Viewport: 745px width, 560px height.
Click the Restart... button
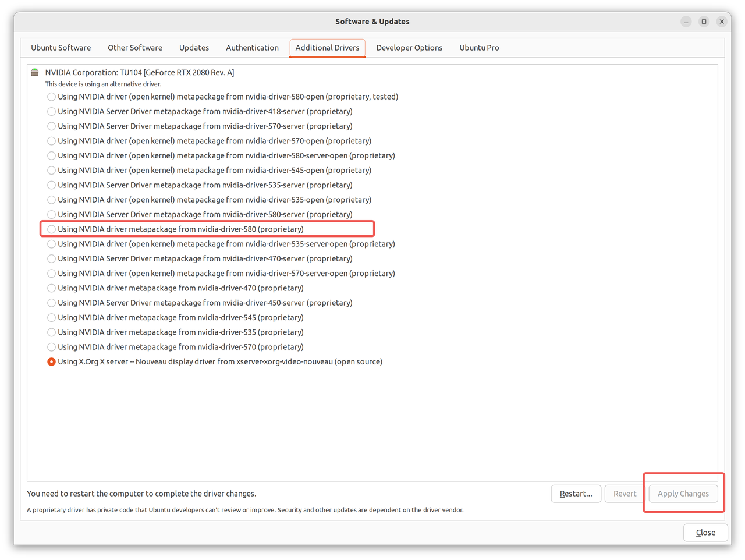(x=576, y=494)
